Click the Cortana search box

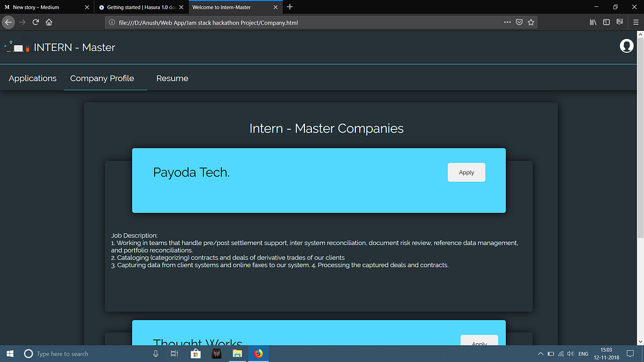(91, 353)
